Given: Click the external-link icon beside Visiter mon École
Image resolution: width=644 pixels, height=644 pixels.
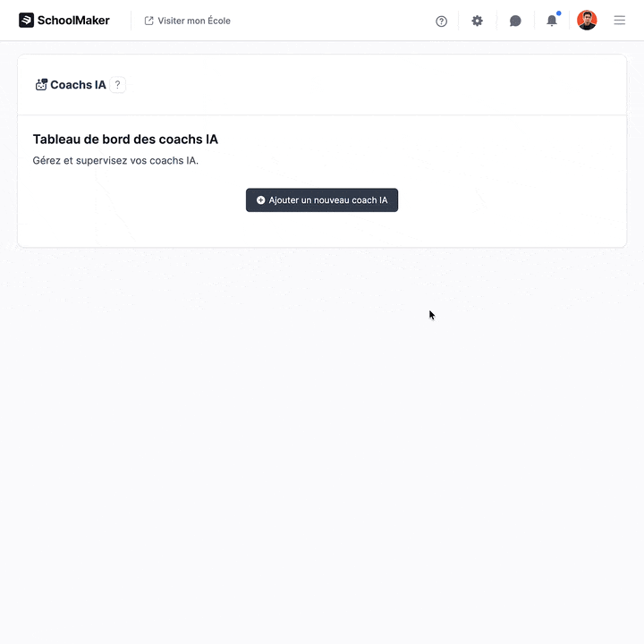Looking at the screenshot, I should click(x=149, y=21).
